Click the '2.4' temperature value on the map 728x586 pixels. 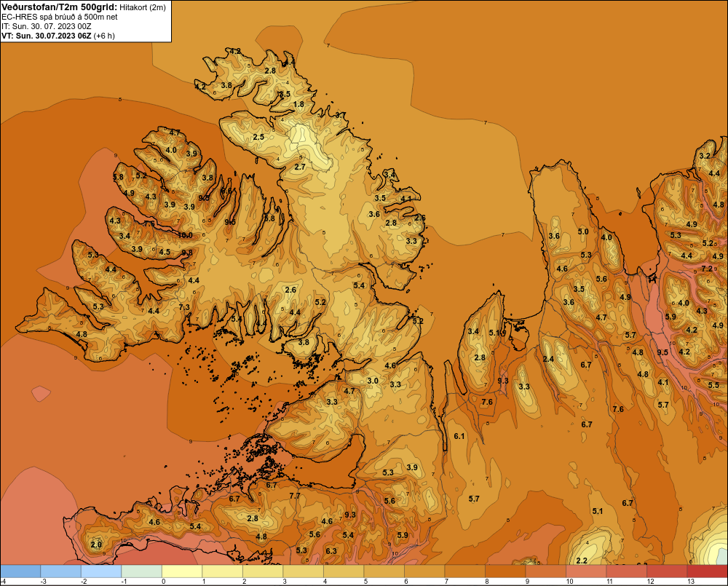(548, 359)
